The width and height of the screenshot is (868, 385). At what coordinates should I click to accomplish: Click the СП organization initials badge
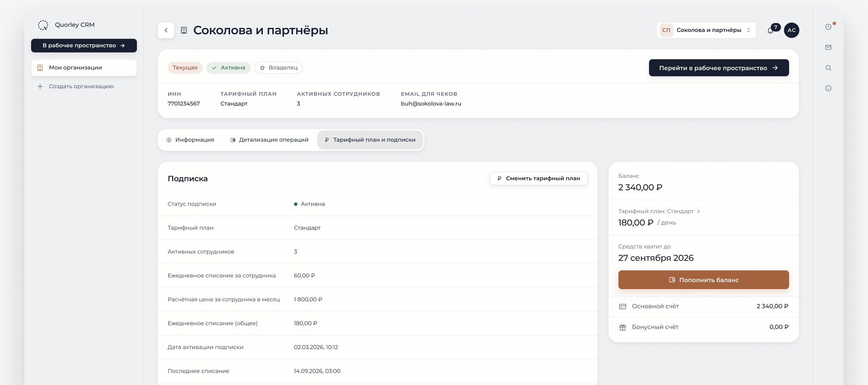666,30
